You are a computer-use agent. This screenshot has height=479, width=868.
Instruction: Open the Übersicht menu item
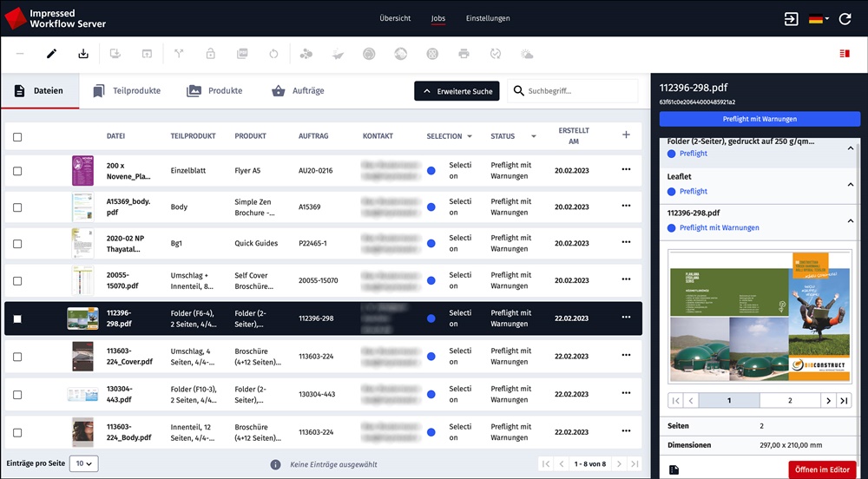(395, 18)
